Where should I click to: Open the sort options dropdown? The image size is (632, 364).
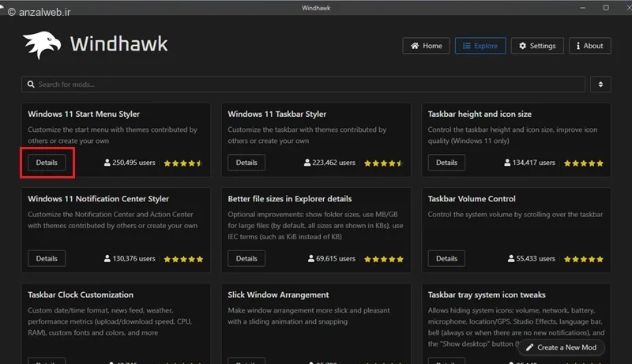point(600,84)
